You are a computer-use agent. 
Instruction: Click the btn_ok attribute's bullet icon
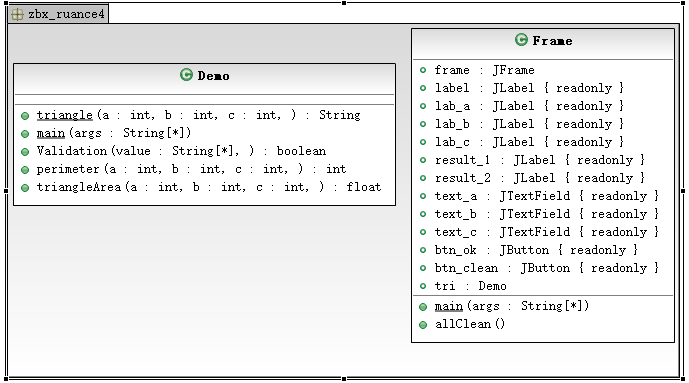pos(423,250)
